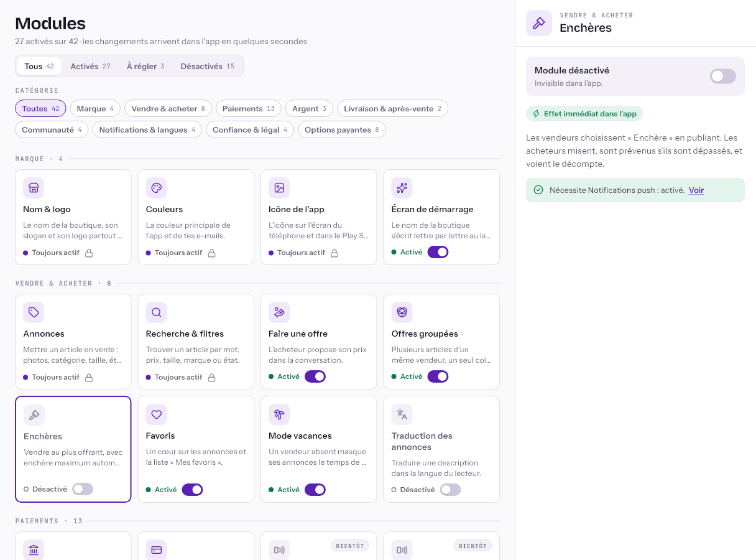Click the lock icon on Annonces card
The image size is (756, 560).
click(89, 378)
